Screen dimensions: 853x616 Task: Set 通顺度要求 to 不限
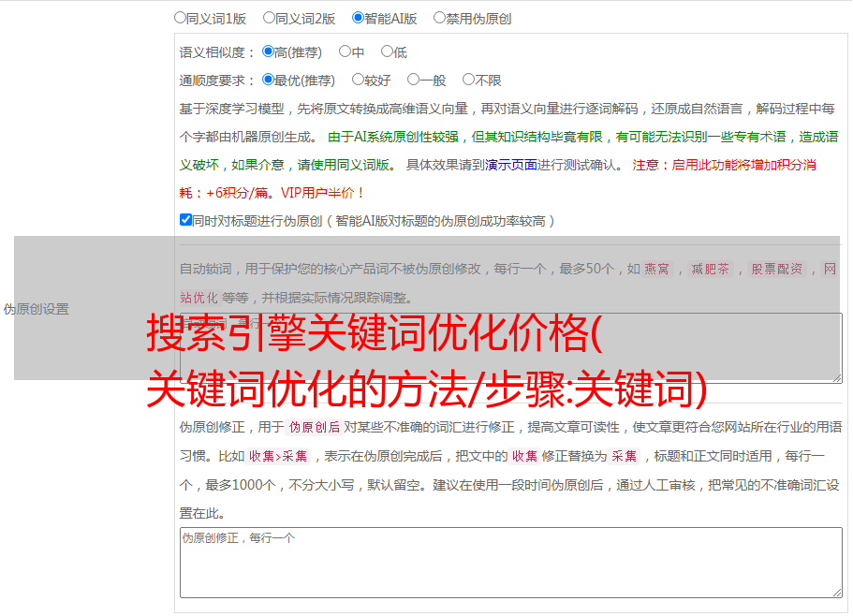[x=468, y=80]
